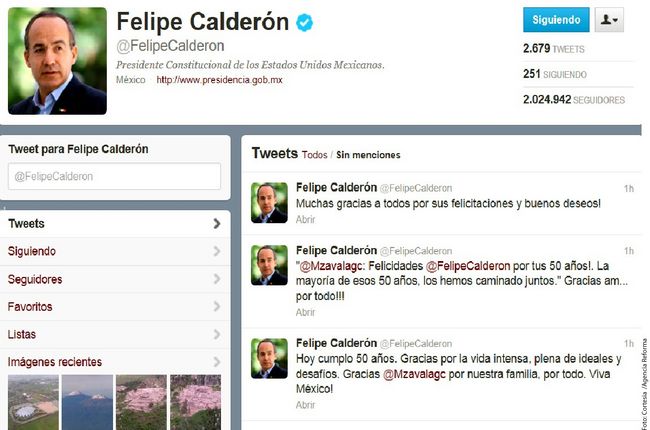Click the avatar on the @Mzavalagc quote tweet
Image resolution: width=650 pixels, height=430 pixels.
(x=269, y=265)
